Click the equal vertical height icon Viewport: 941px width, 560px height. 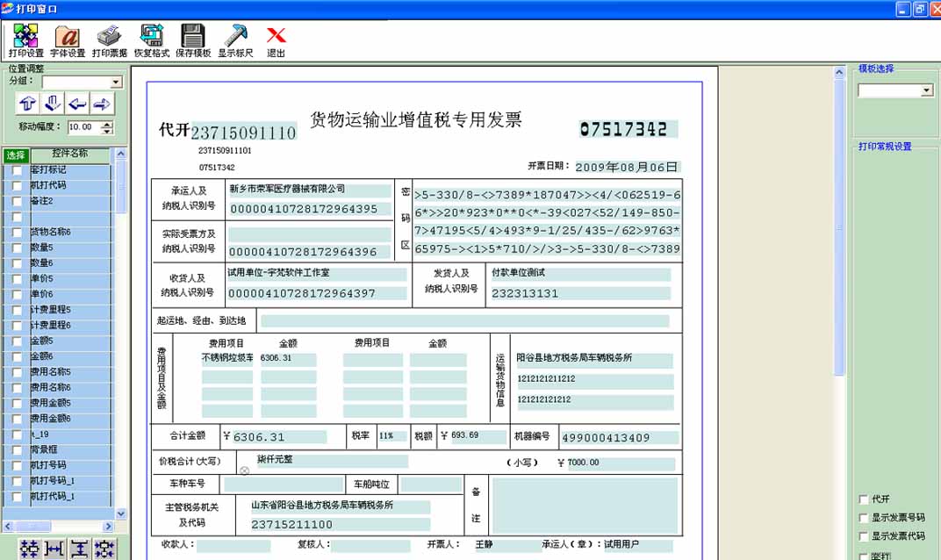79,549
